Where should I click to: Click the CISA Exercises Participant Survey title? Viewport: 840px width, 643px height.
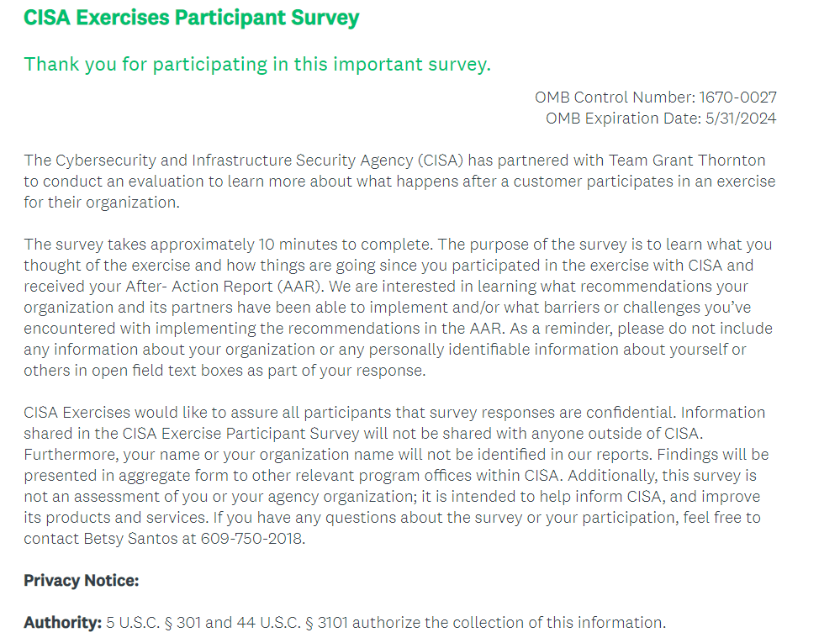[x=191, y=18]
